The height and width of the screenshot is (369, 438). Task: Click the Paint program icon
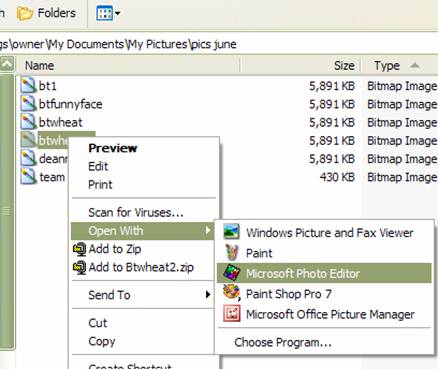231,252
